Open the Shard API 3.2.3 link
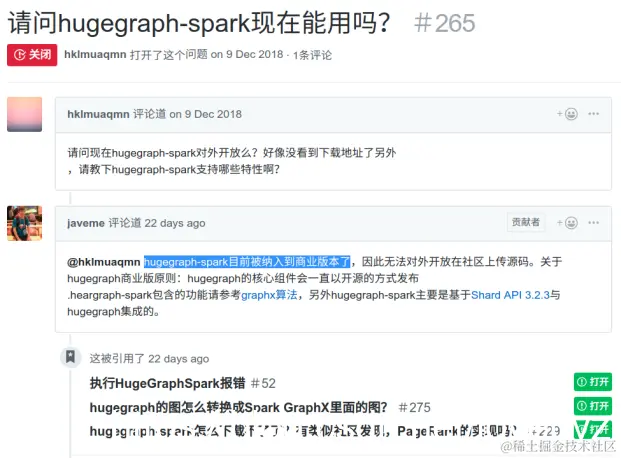The image size is (621, 458). [510, 295]
